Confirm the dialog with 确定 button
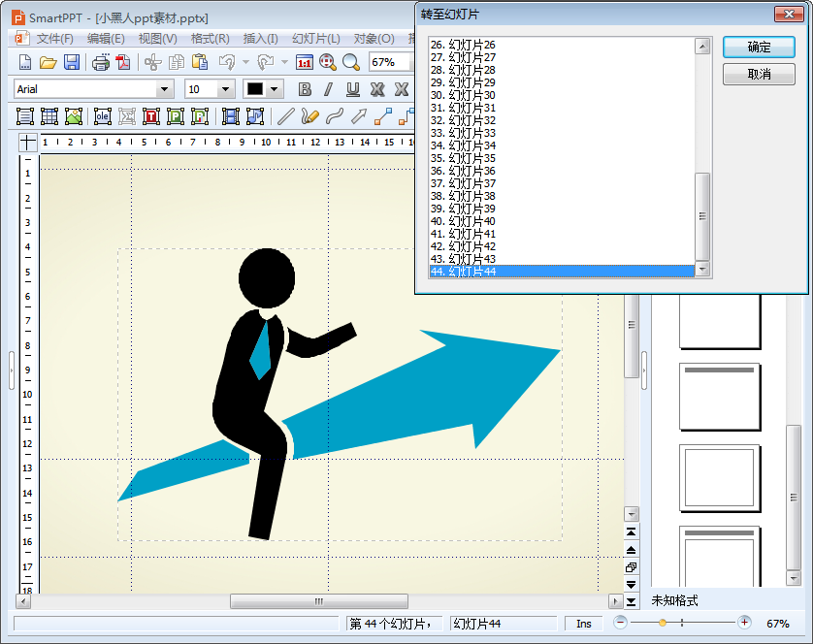This screenshot has height=644, width=813. pyautogui.click(x=759, y=48)
